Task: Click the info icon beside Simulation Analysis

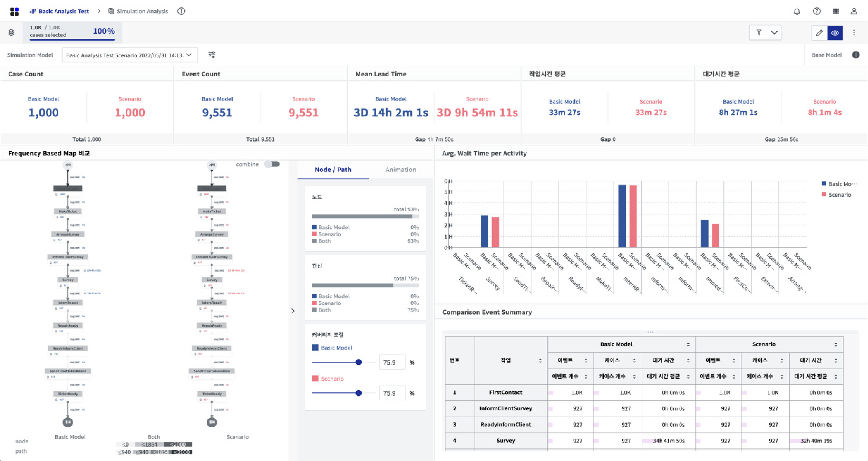Action: 181,11
